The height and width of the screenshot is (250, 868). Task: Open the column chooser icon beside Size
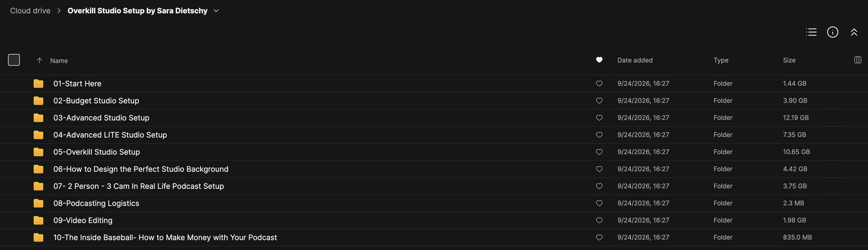(858, 60)
